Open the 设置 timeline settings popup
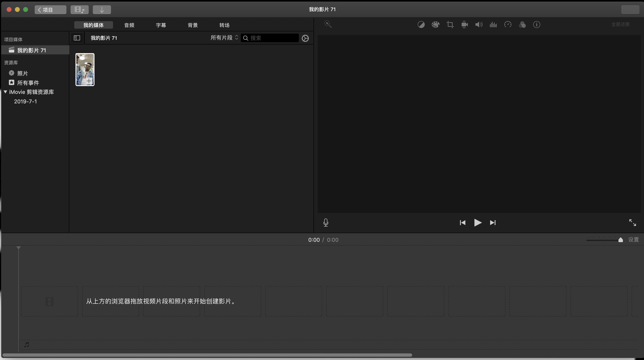Screen dimensions: 644x360 pyautogui.click(x=633, y=240)
